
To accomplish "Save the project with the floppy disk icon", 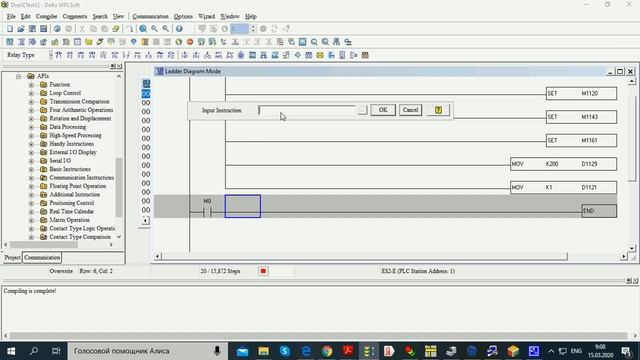I will 32,29.
